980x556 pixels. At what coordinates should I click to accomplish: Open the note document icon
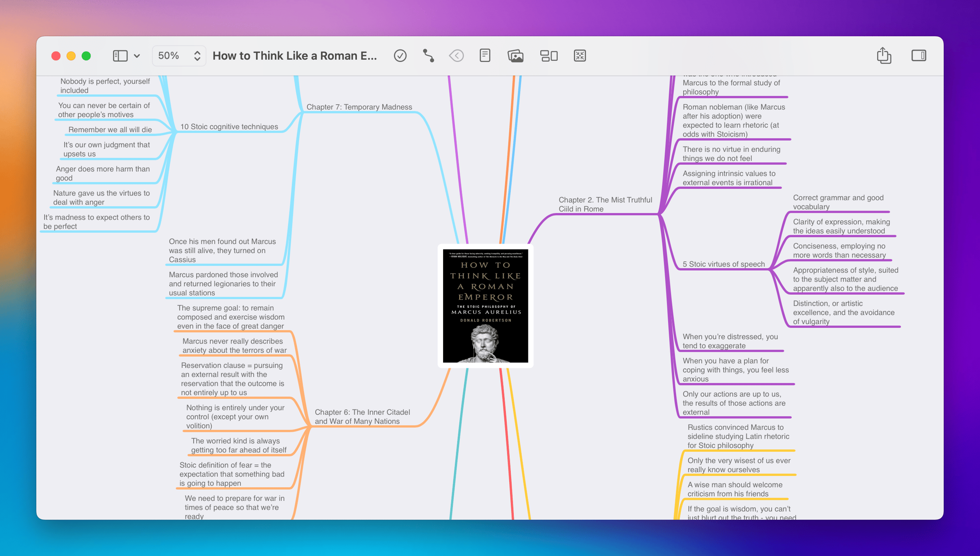(485, 56)
